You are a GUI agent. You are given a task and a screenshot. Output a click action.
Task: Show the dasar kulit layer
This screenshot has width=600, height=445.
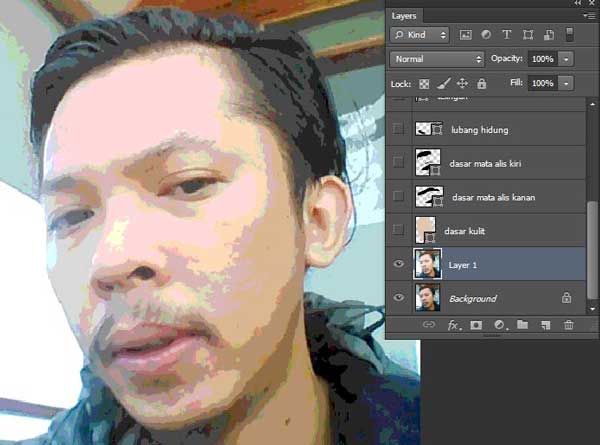[x=398, y=230]
